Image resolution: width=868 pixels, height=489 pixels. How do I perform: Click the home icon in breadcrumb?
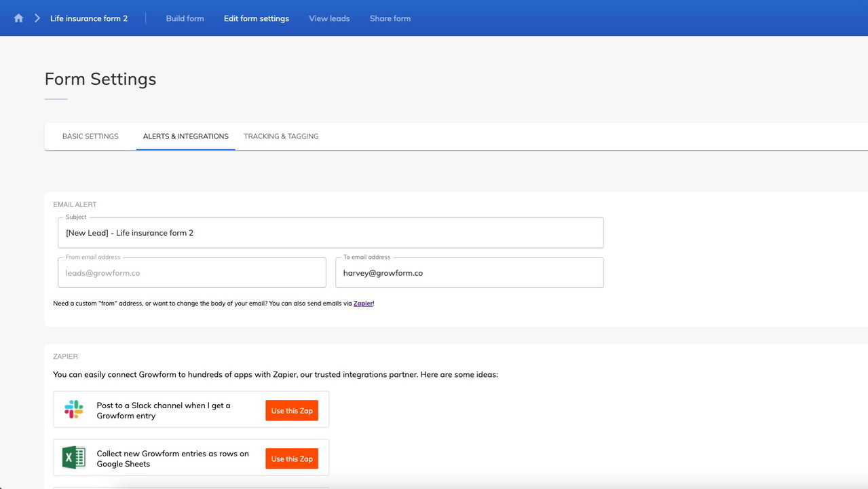click(18, 18)
